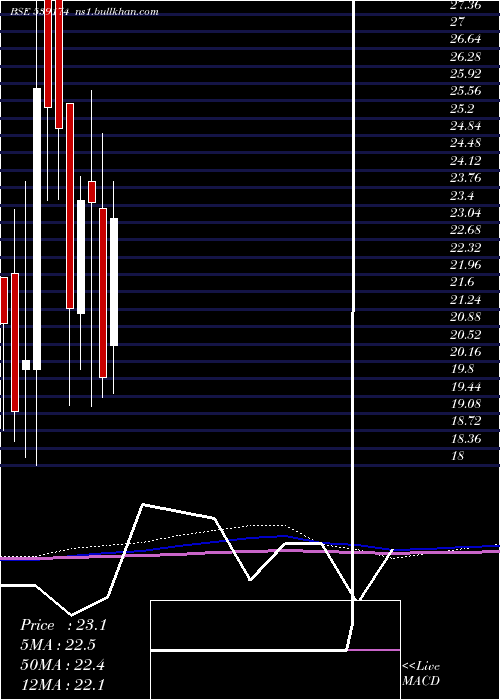500x700 pixels.
Task: Click the <<Live MACD label
Action: (x=421, y=674)
